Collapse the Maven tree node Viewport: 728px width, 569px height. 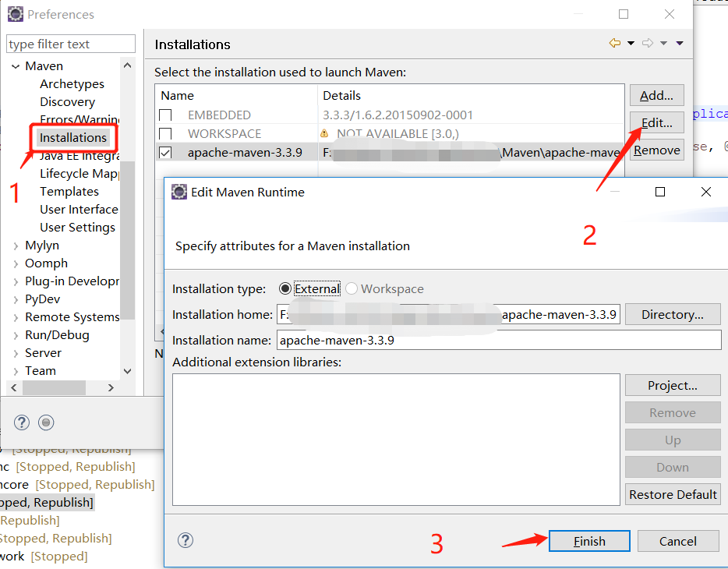click(16, 66)
